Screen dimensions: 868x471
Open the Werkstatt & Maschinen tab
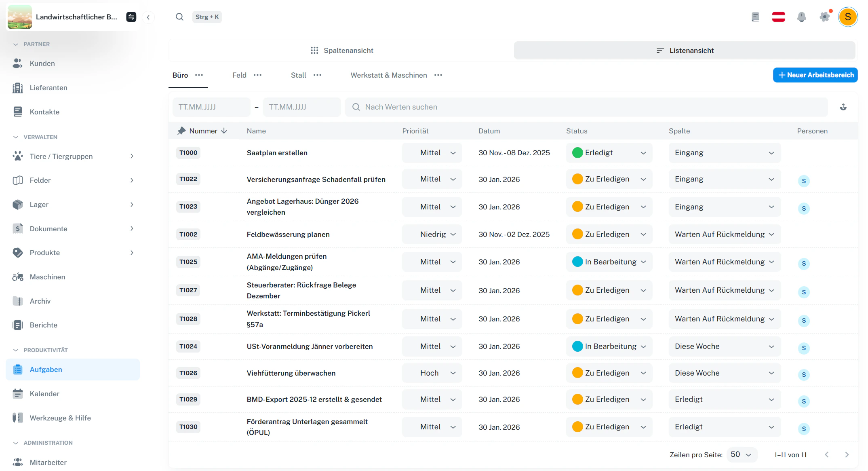point(388,75)
